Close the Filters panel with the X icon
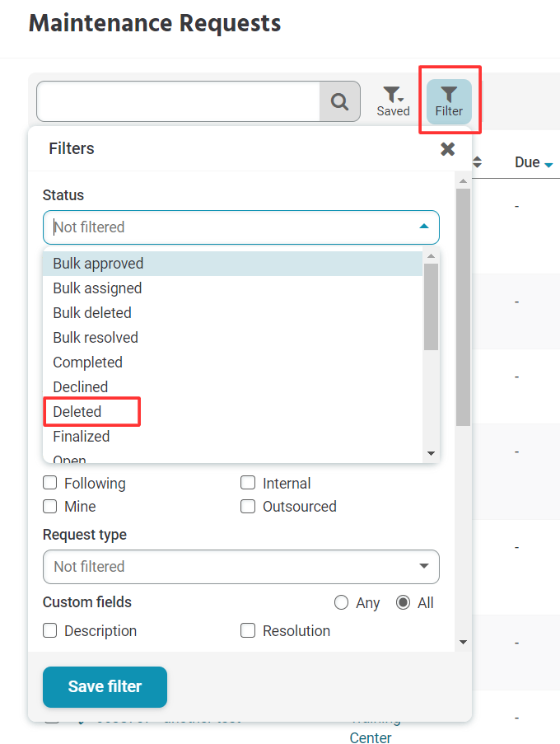Image resolution: width=560 pixels, height=744 pixels. click(x=447, y=149)
